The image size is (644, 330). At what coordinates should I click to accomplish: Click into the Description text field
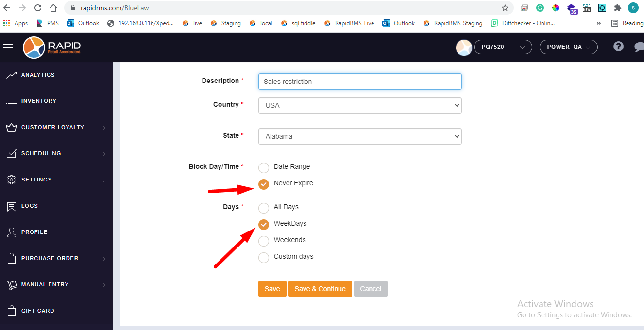pos(360,82)
